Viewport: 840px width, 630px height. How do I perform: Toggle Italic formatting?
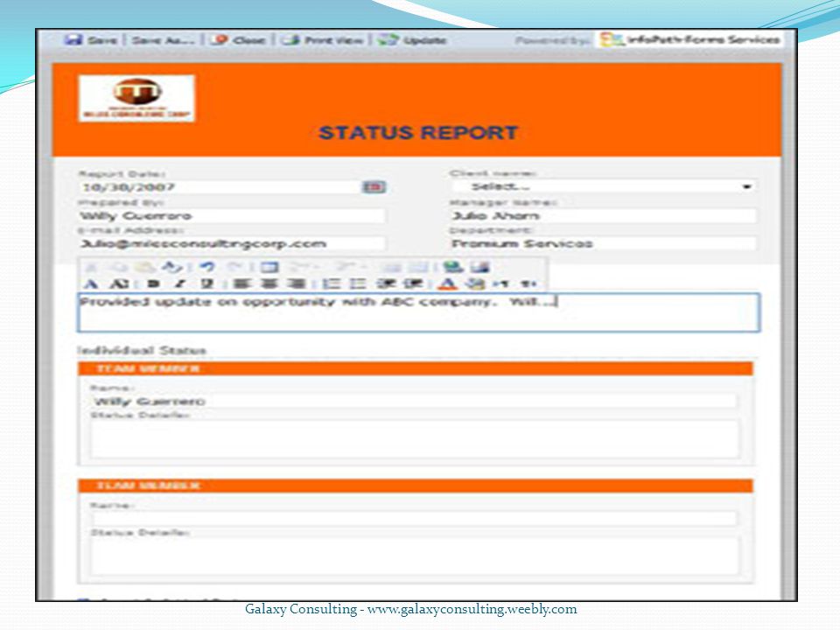pyautogui.click(x=181, y=283)
